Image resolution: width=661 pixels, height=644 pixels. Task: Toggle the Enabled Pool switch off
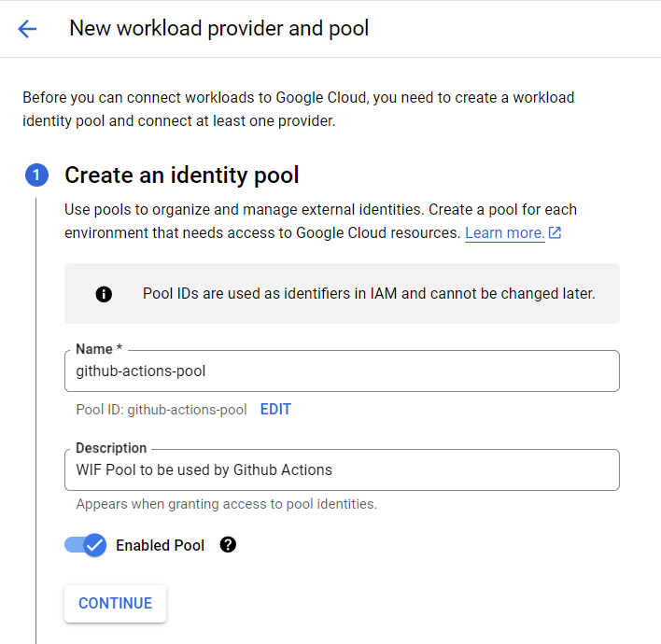(x=86, y=545)
